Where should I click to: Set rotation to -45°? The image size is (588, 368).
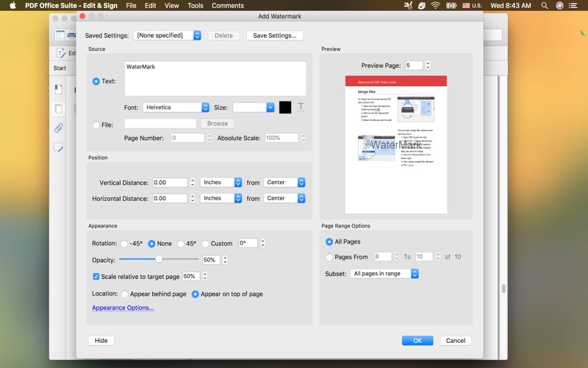[124, 244]
